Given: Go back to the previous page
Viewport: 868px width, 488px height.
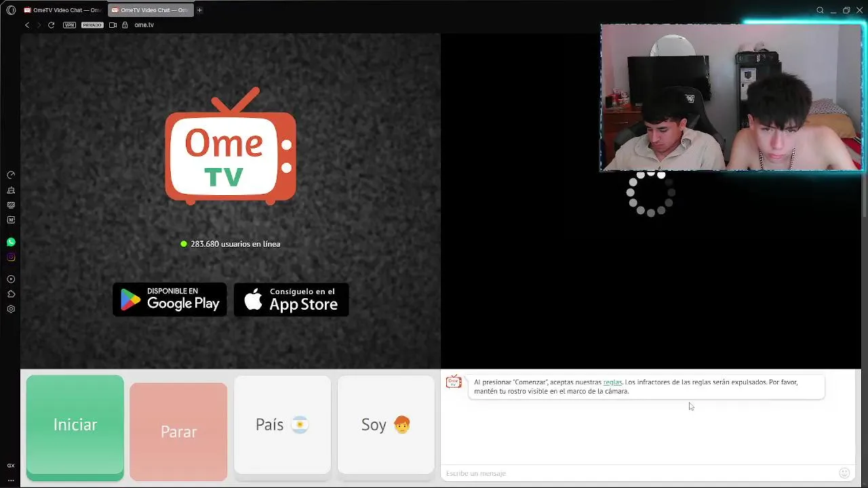Looking at the screenshot, I should [27, 25].
